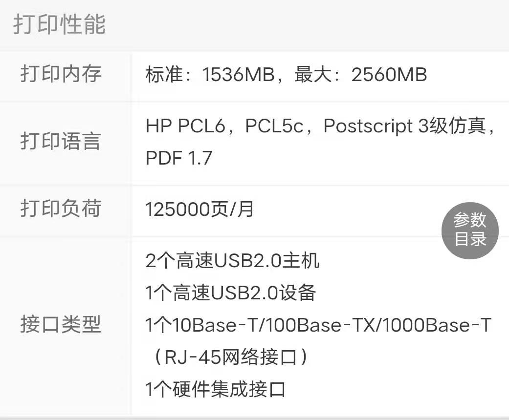The height and width of the screenshot is (420, 509).
Task: Click the 标准：1536MB memory value
Action: coord(210,75)
